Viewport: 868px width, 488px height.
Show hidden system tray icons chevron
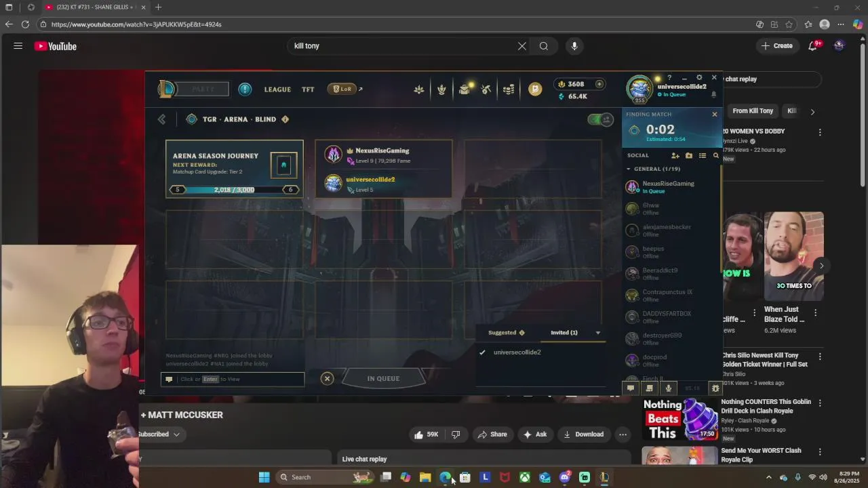[x=768, y=477]
